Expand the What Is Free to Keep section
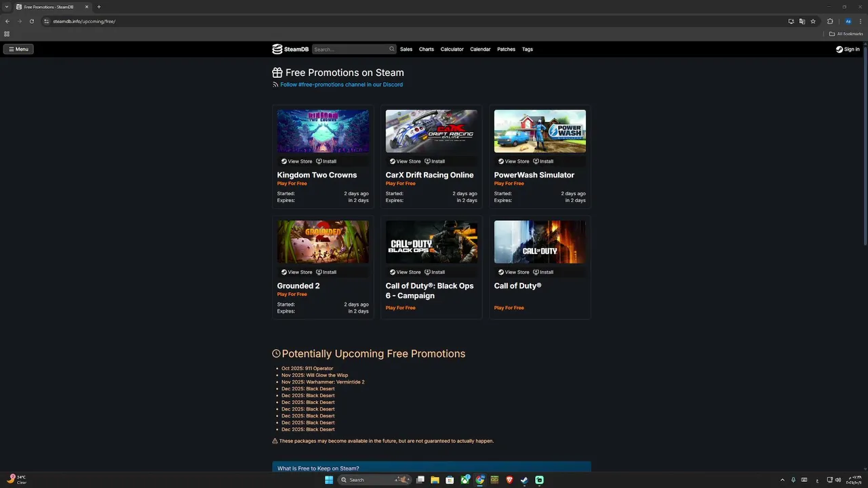Image resolution: width=868 pixels, height=488 pixels. pos(431,468)
